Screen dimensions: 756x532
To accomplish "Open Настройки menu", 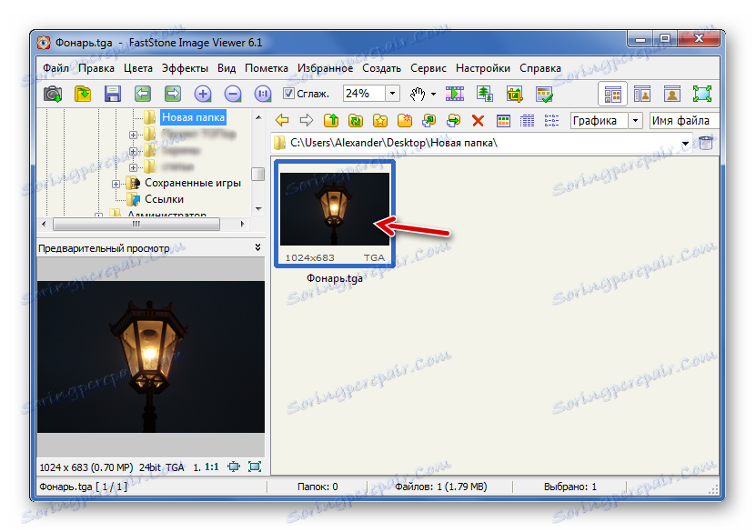I will coord(483,68).
